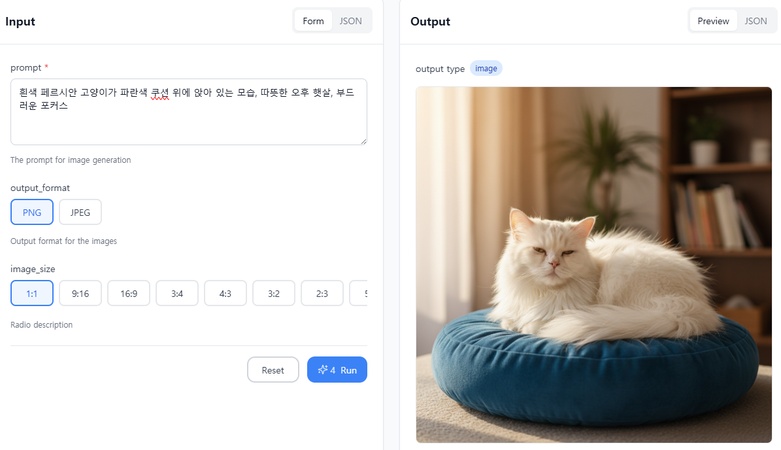Open the generated white cat image
Image resolution: width=781 pixels, height=450 pixels.
(x=594, y=265)
